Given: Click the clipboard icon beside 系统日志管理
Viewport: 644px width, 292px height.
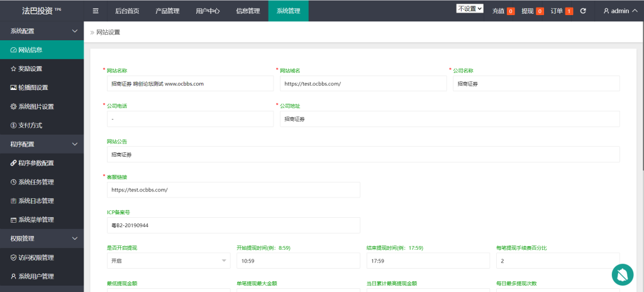Looking at the screenshot, I should 14,201.
